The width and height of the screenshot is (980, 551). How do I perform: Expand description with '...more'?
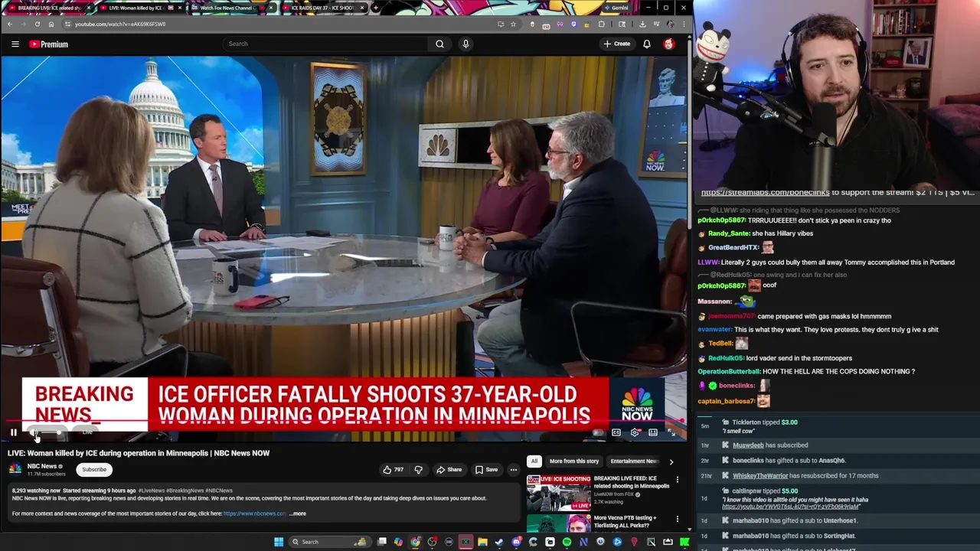point(298,514)
